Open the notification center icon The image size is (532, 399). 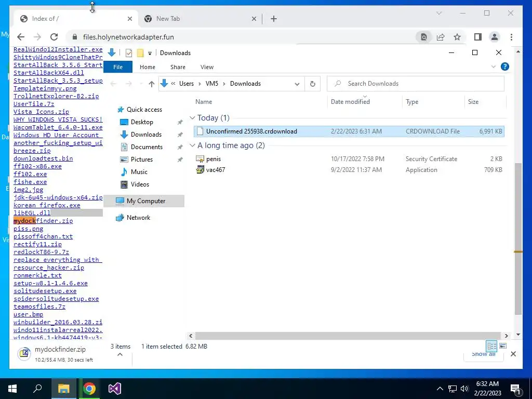tap(516, 389)
